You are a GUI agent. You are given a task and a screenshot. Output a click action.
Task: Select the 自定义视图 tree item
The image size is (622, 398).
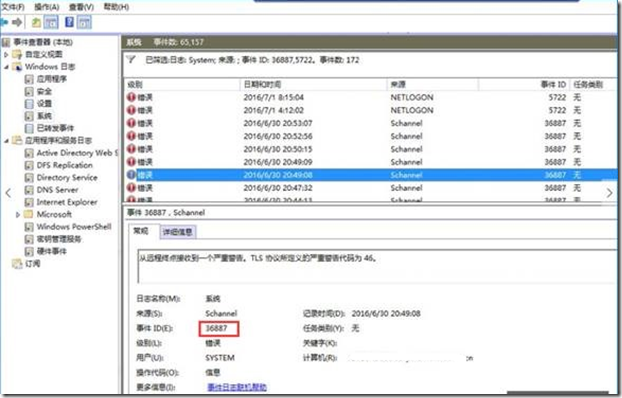pyautogui.click(x=44, y=54)
